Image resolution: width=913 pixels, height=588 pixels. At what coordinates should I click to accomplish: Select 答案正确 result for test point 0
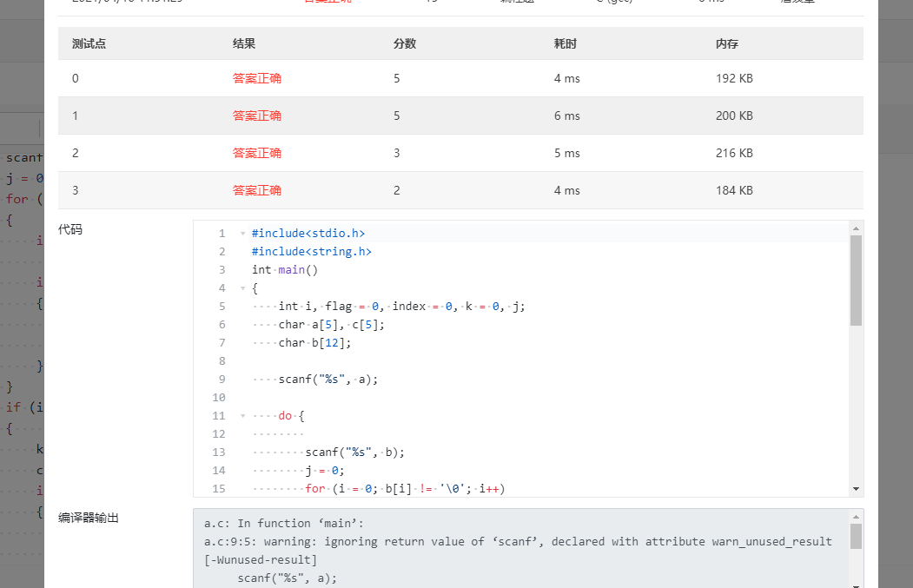click(x=257, y=78)
